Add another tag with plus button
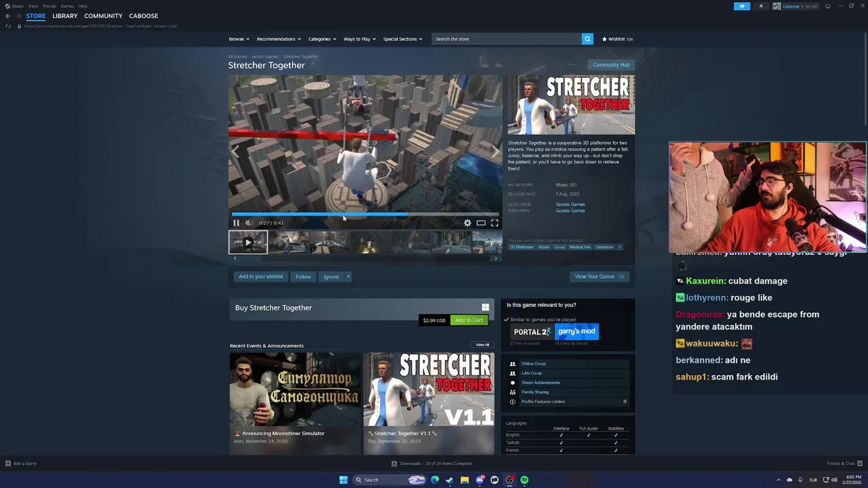This screenshot has height=488, width=868. [x=619, y=247]
